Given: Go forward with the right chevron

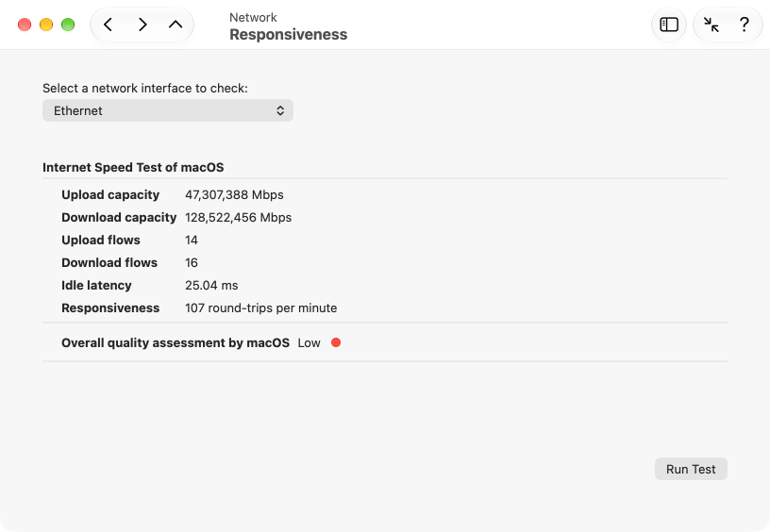Looking at the screenshot, I should click(142, 25).
